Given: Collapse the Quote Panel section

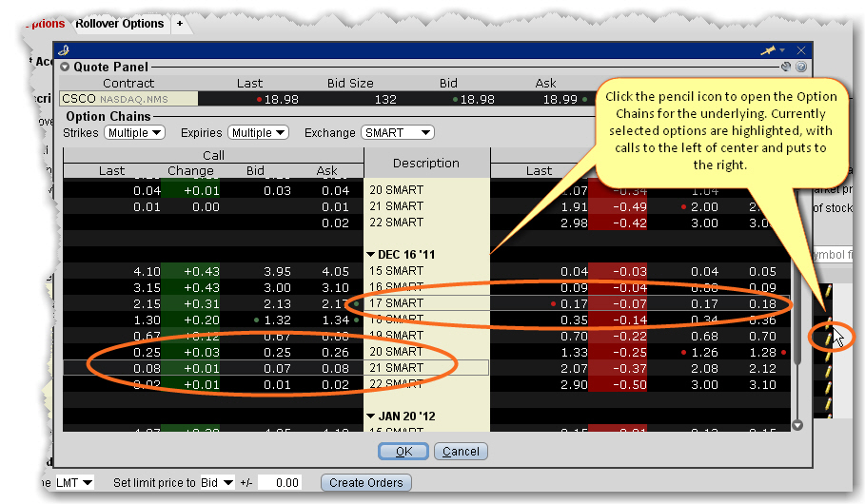Looking at the screenshot, I should click(x=65, y=68).
